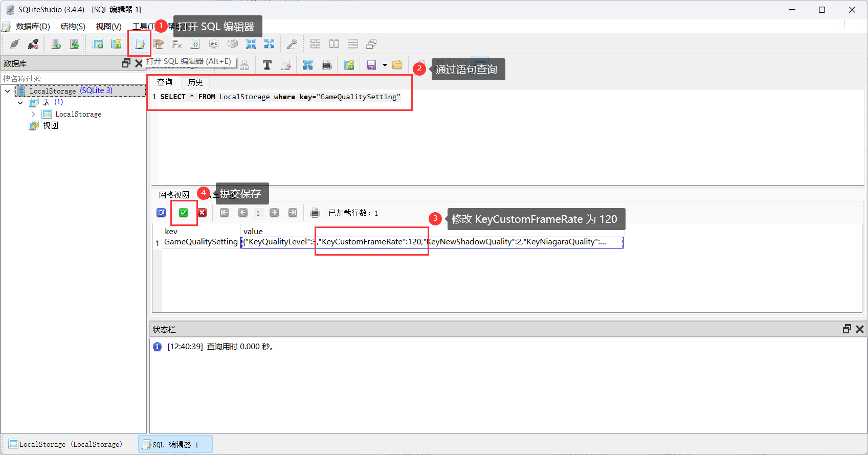Click the refresh database schema icon
The image size is (868, 455).
tap(75, 44)
